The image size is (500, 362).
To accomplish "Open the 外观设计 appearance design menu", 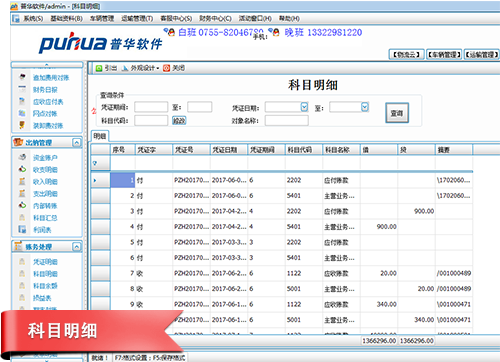I will 140,68.
